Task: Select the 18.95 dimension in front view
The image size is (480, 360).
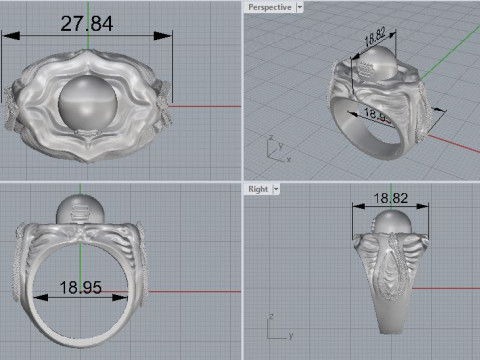Action: tap(80, 288)
